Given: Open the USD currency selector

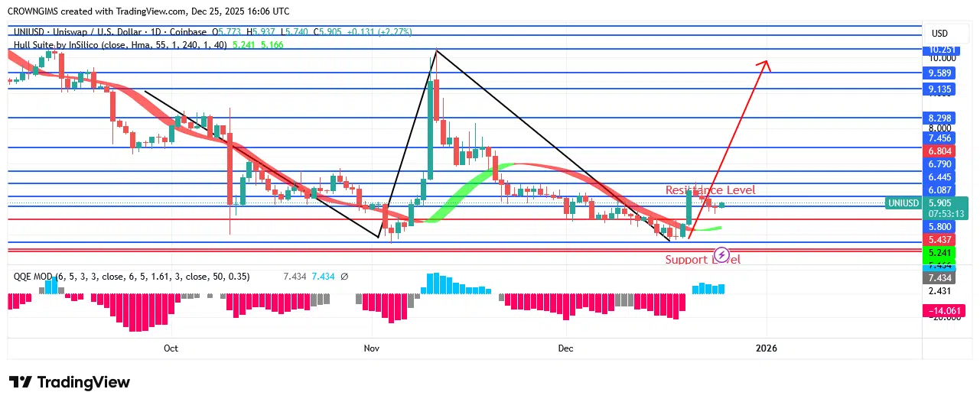Looking at the screenshot, I should [x=939, y=34].
